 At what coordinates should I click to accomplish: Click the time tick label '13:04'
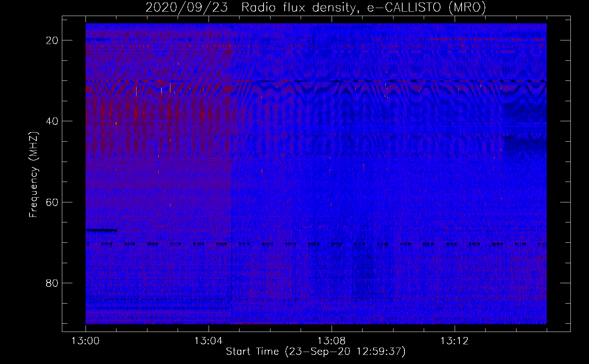(x=208, y=341)
